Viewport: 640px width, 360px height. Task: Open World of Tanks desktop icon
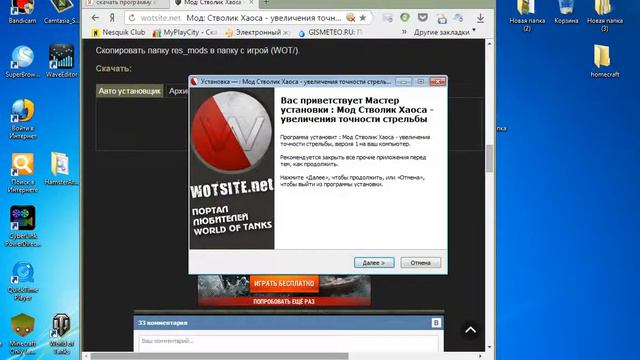pos(61,334)
